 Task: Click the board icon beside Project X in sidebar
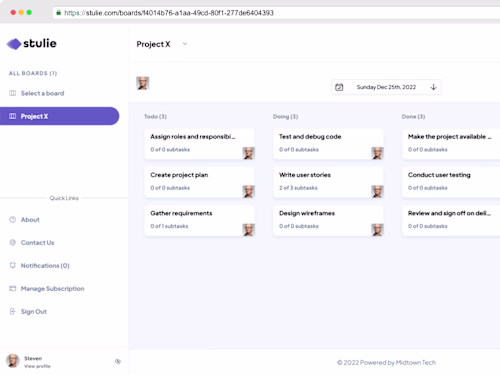(13, 116)
